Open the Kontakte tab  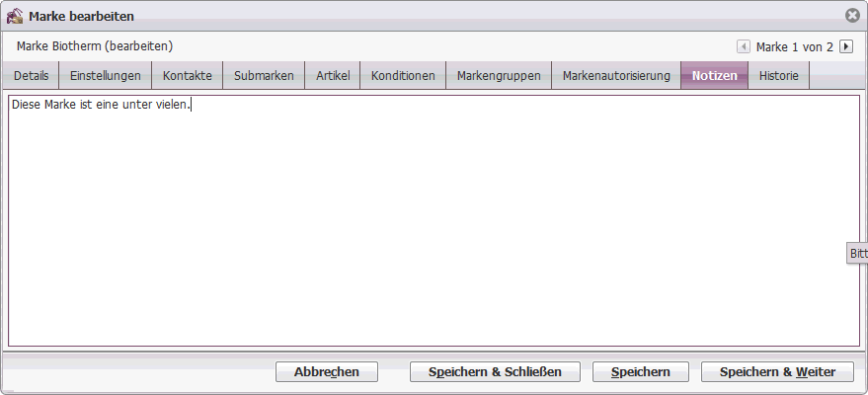coord(187,76)
